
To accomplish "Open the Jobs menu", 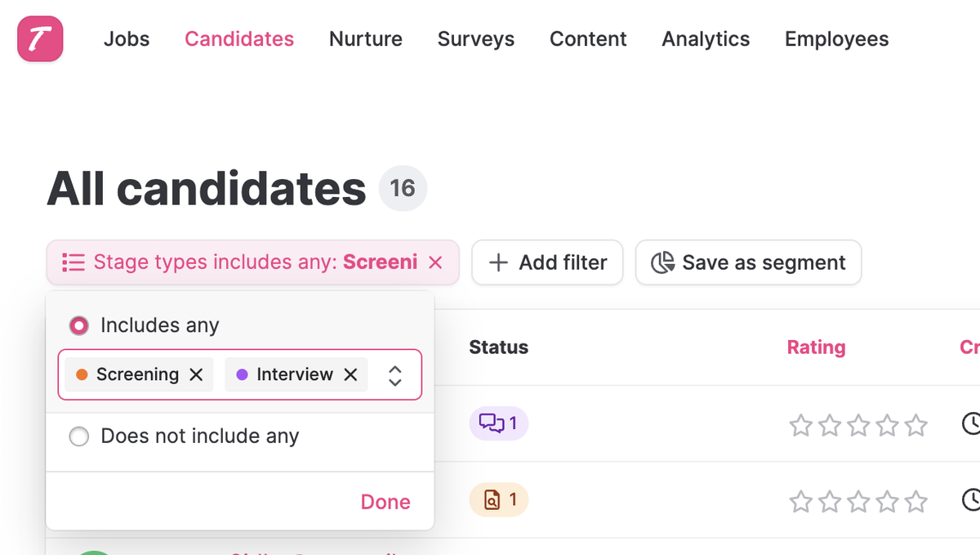I will tap(127, 39).
